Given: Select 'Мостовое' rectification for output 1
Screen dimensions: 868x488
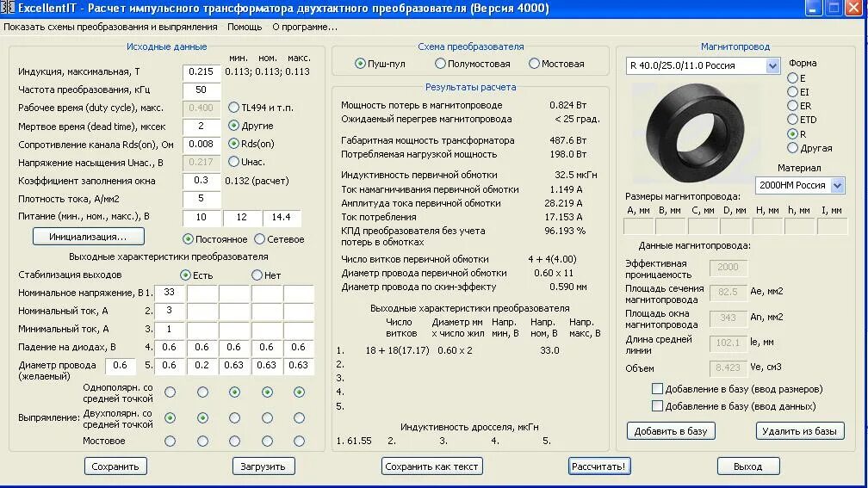Looking at the screenshot, I should point(170,441).
